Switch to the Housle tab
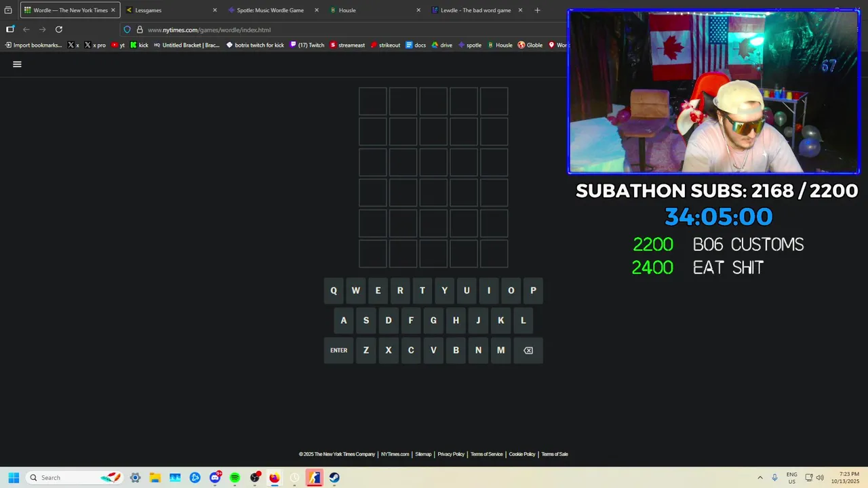Image resolution: width=868 pixels, height=488 pixels. click(375, 10)
